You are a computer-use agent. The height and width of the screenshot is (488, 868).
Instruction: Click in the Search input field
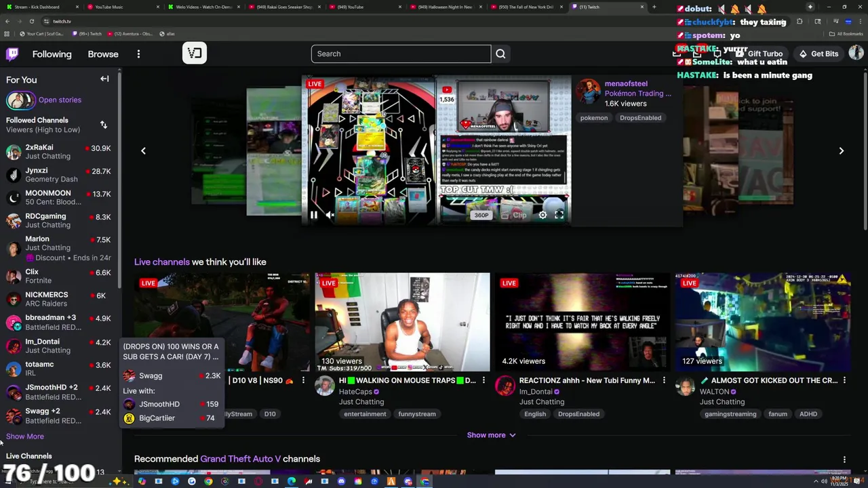(x=401, y=54)
